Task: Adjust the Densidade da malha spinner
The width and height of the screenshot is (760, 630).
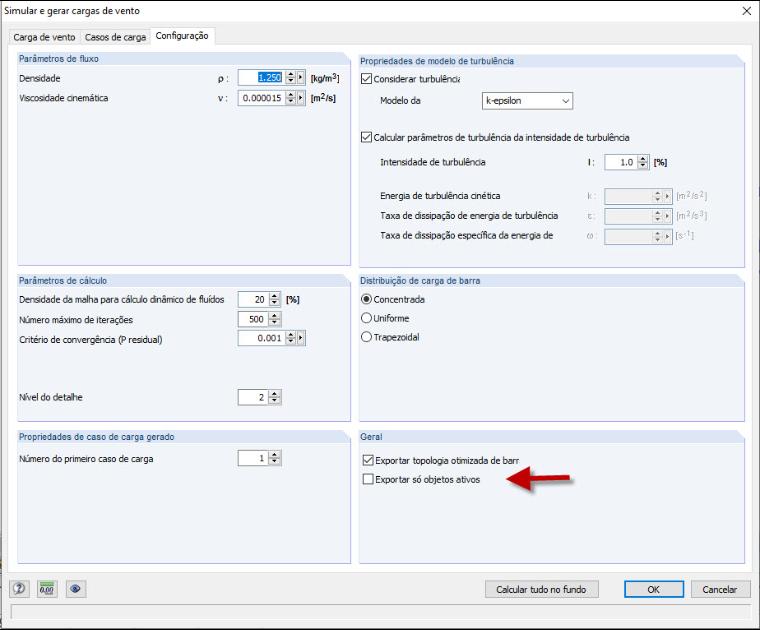Action: [x=274, y=299]
